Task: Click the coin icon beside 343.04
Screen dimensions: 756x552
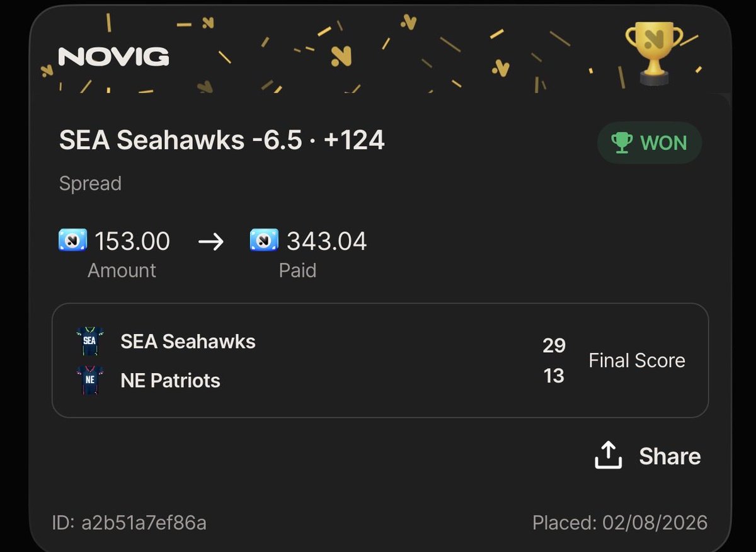Action: coord(264,241)
